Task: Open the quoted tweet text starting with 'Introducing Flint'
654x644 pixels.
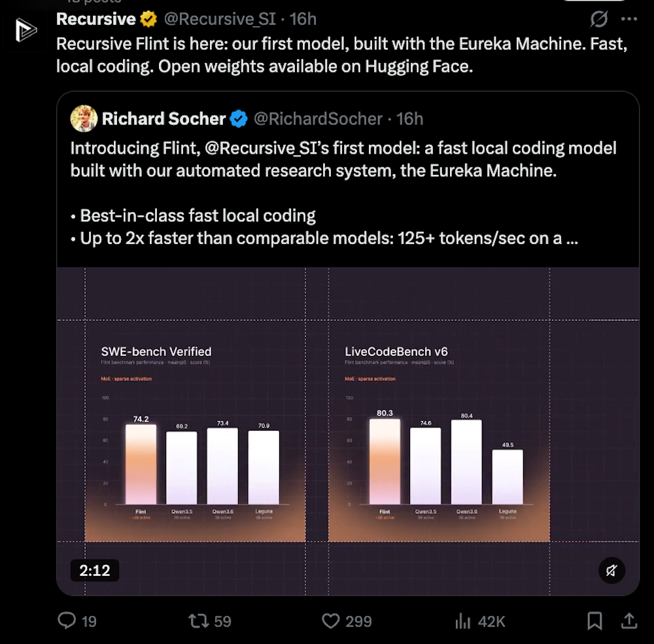Action: [x=343, y=160]
